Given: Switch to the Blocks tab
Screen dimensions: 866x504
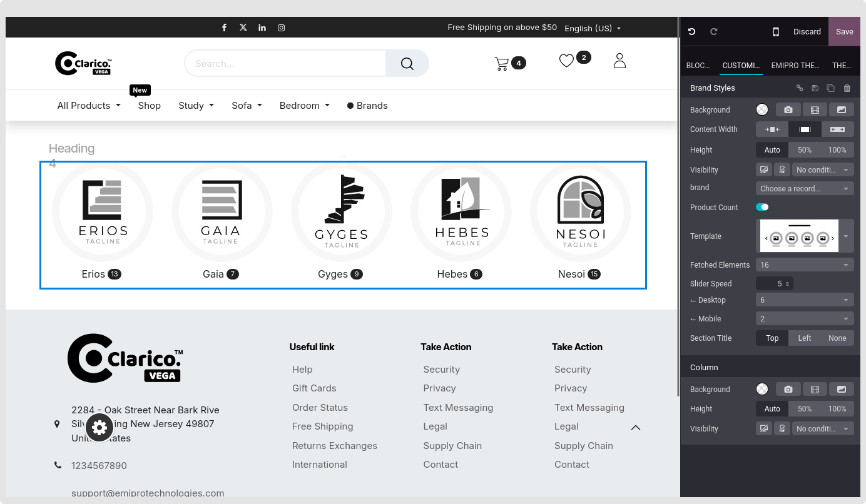Looking at the screenshot, I should [x=698, y=66].
